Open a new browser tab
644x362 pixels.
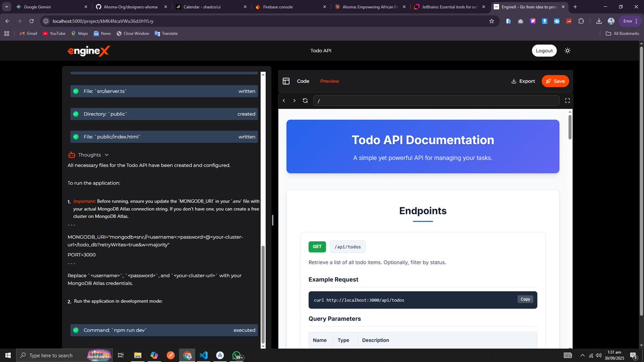[x=575, y=7]
